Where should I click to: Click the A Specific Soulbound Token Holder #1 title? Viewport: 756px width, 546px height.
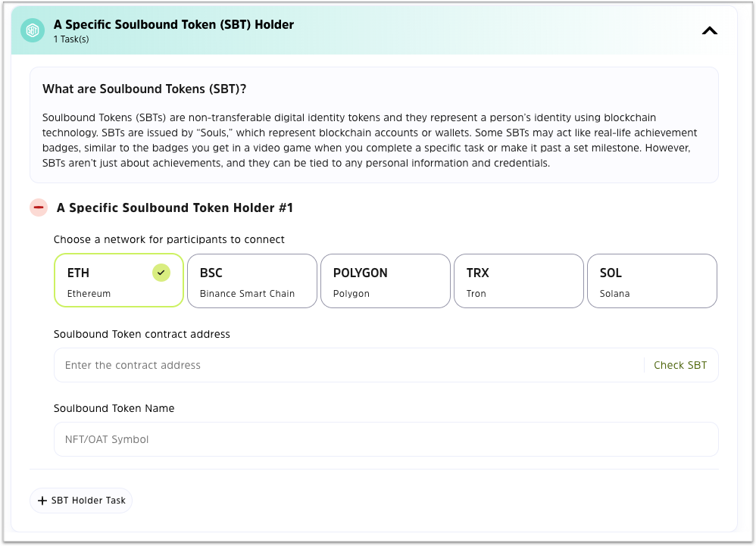click(175, 207)
